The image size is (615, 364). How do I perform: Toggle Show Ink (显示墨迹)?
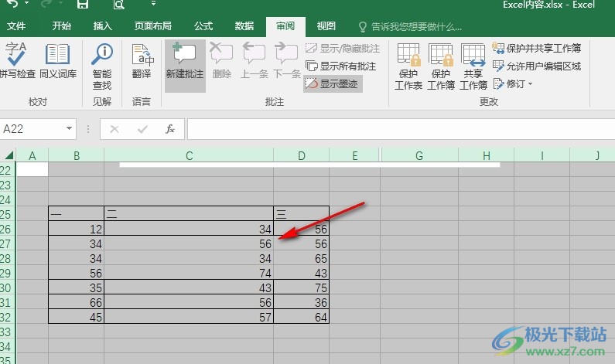click(333, 83)
